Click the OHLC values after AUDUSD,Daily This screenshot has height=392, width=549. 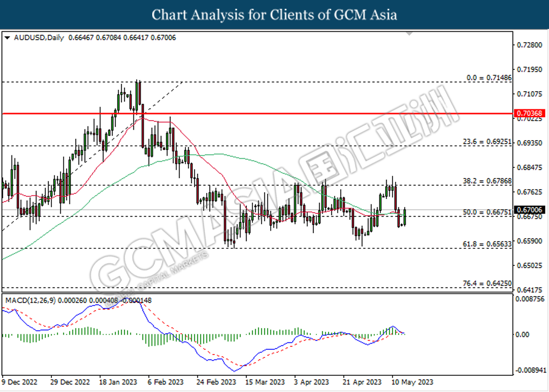[x=122, y=38]
